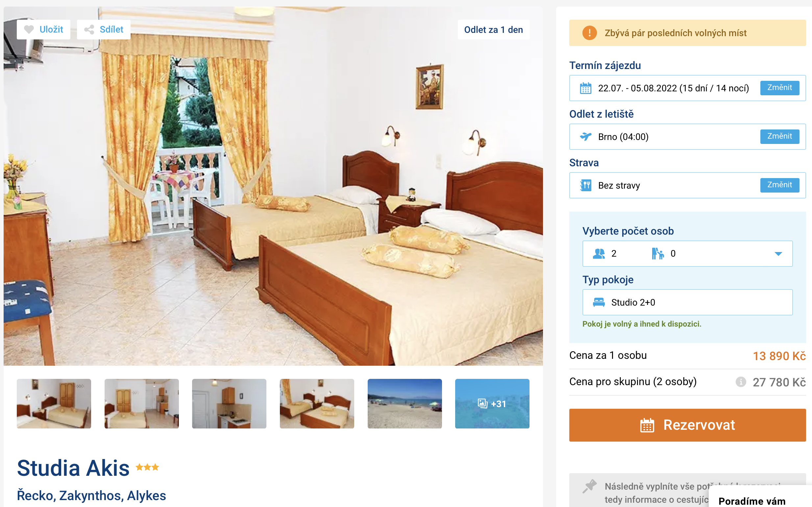Click the calendar icon in Termín zájezdu
Viewport: 812px width, 507px height.
click(585, 88)
